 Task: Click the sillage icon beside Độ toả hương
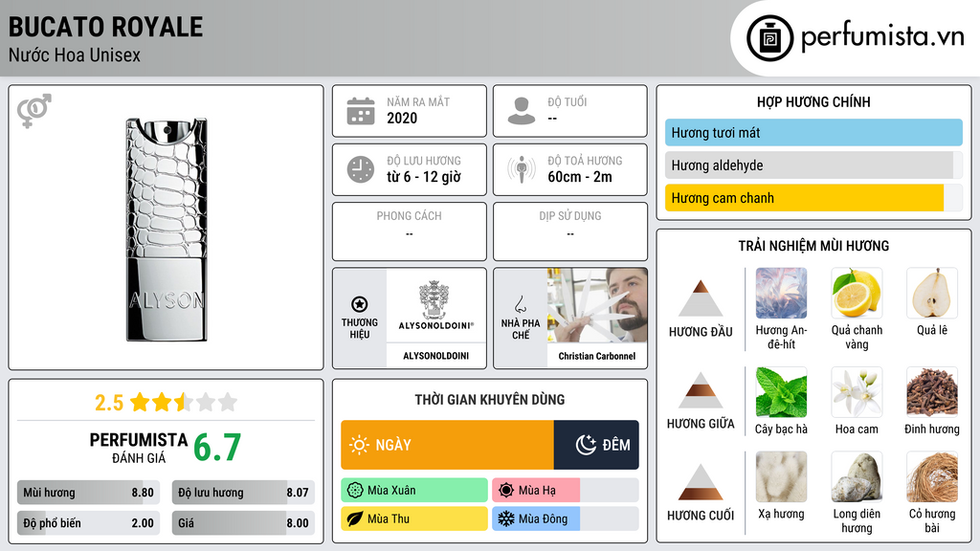(522, 169)
